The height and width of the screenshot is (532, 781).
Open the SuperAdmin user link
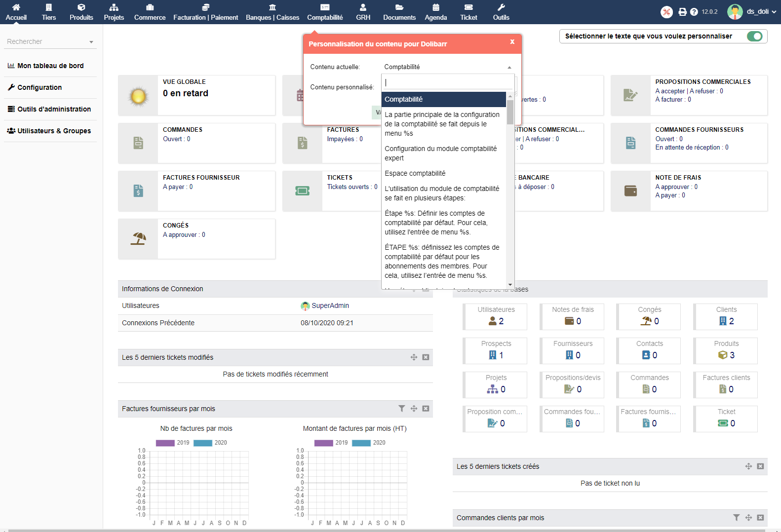point(330,305)
